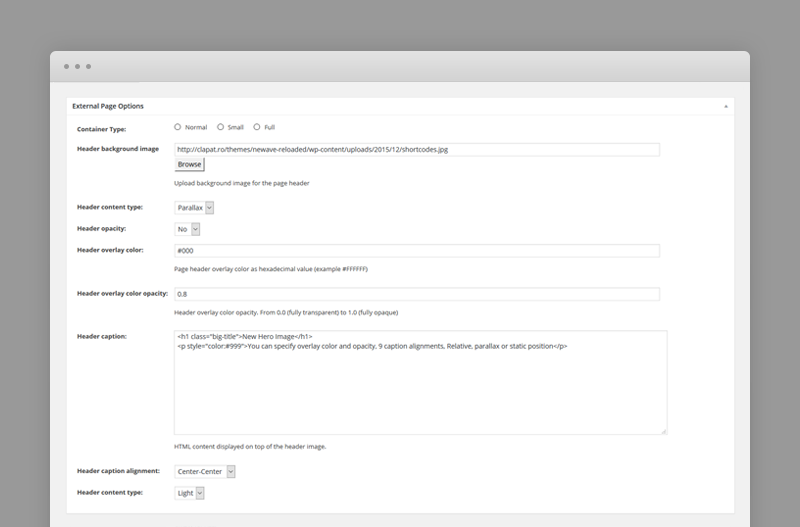The image size is (800, 527).
Task: Open the Light header content type dropdown
Action: [x=189, y=493]
